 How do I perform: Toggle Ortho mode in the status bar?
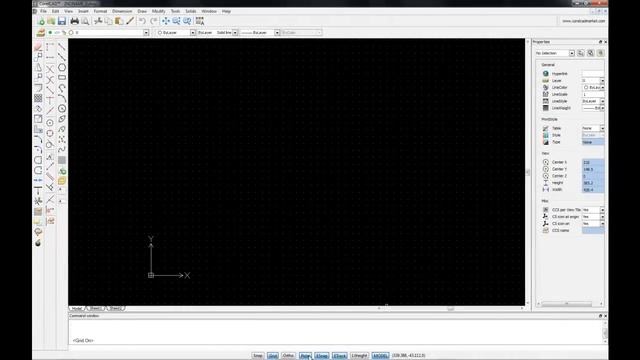click(288, 356)
